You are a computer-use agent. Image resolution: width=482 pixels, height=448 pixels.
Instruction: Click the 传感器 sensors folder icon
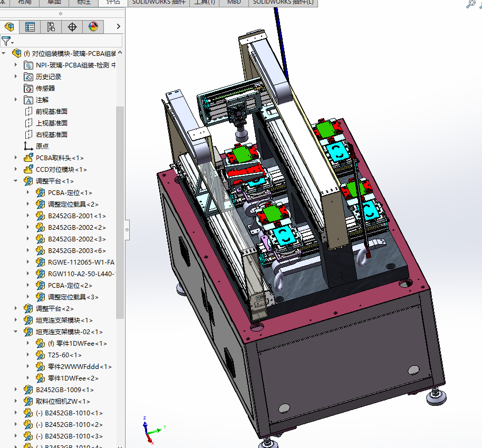click(x=28, y=89)
